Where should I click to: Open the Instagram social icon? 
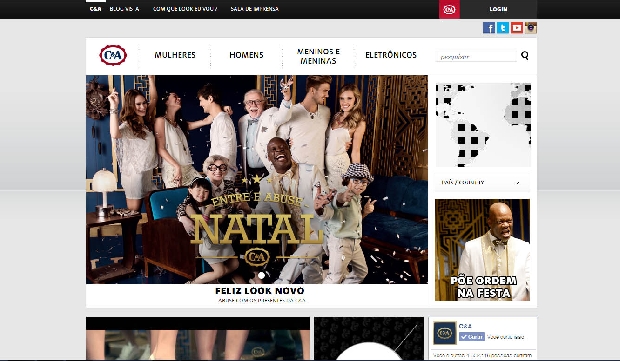point(531,28)
